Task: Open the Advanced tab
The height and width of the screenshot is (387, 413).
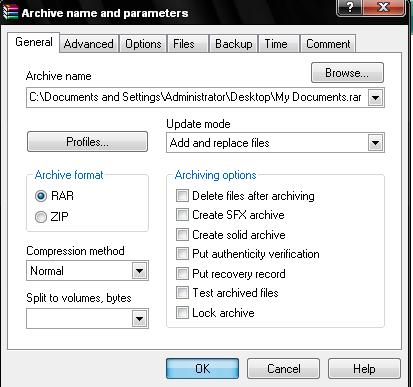Action: 89,44
